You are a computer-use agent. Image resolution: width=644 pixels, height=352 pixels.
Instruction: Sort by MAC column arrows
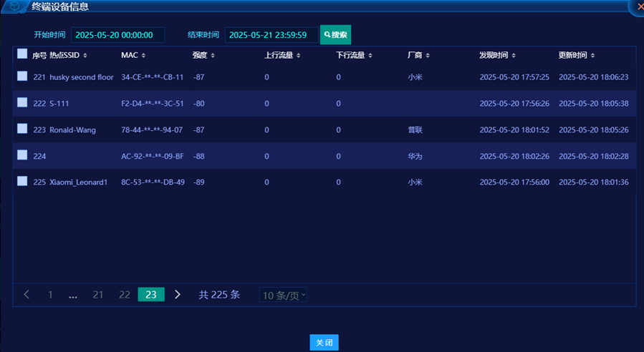pyautogui.click(x=143, y=55)
